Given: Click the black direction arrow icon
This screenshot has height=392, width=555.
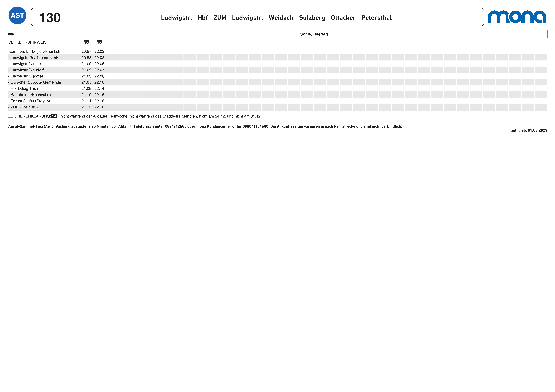Looking at the screenshot, I should pyautogui.click(x=11, y=34).
